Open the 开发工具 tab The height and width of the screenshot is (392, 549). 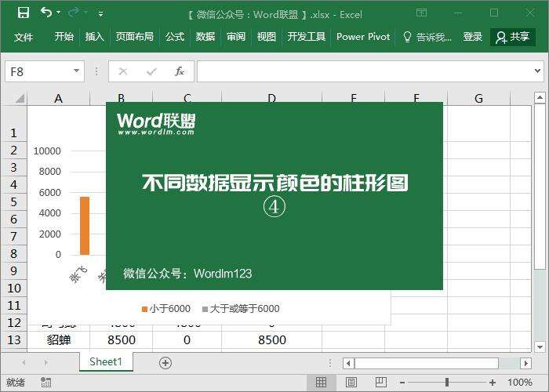pyautogui.click(x=307, y=36)
